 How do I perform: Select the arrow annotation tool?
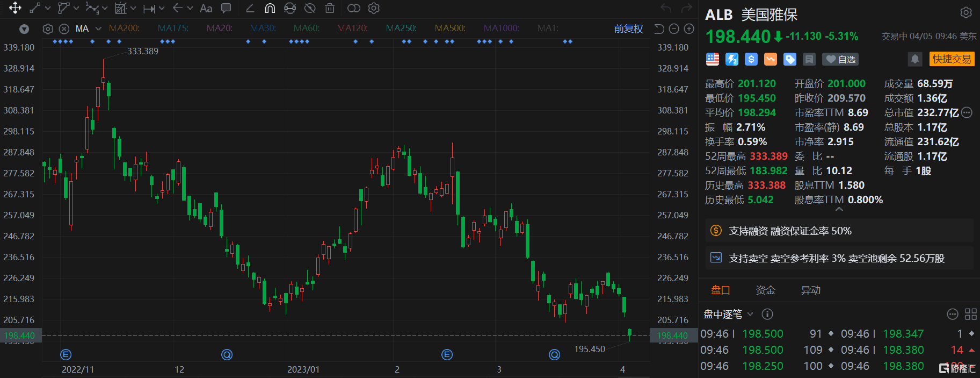click(178, 8)
